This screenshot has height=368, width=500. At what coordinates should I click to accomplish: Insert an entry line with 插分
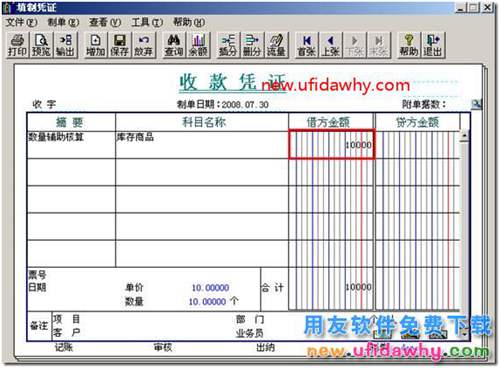click(228, 45)
